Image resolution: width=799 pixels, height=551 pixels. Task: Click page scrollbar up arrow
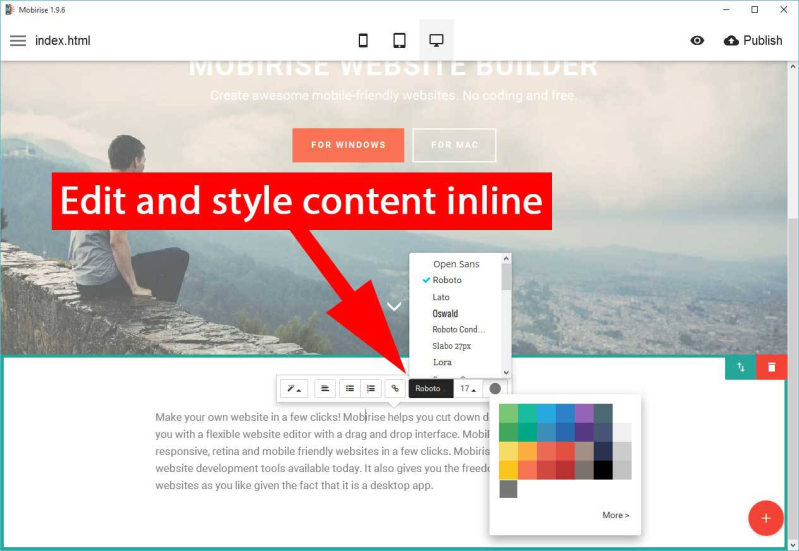[x=793, y=67]
